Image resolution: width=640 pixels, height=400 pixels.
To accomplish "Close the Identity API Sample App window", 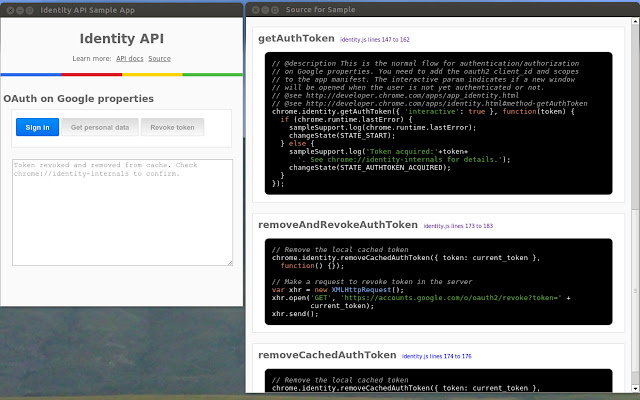I will point(11,10).
